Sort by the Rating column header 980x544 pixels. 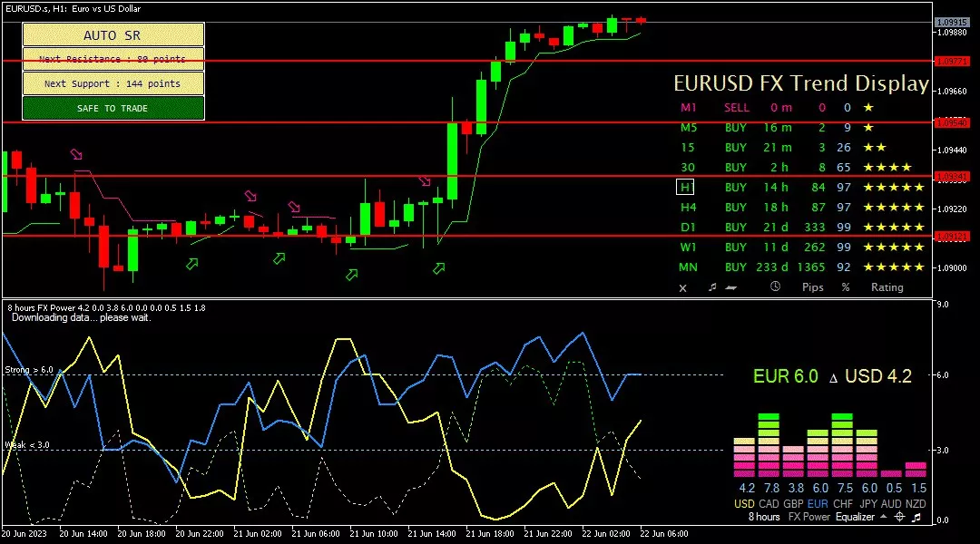point(887,287)
